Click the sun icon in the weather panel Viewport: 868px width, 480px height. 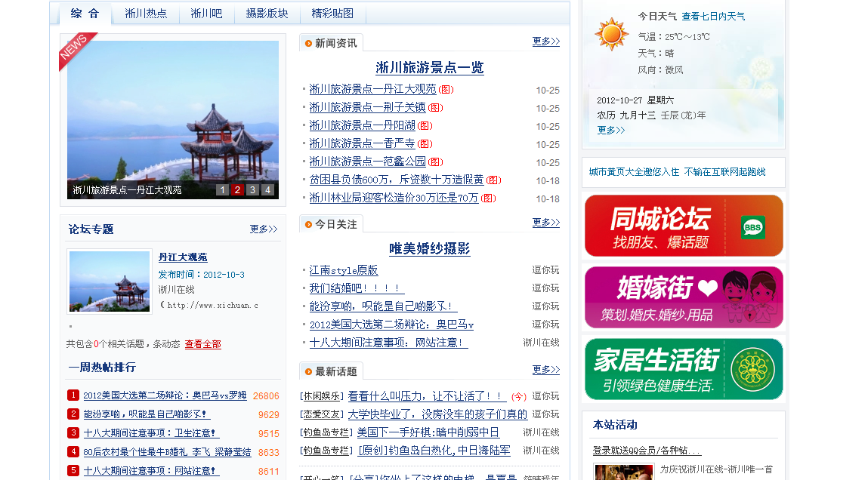[610, 33]
